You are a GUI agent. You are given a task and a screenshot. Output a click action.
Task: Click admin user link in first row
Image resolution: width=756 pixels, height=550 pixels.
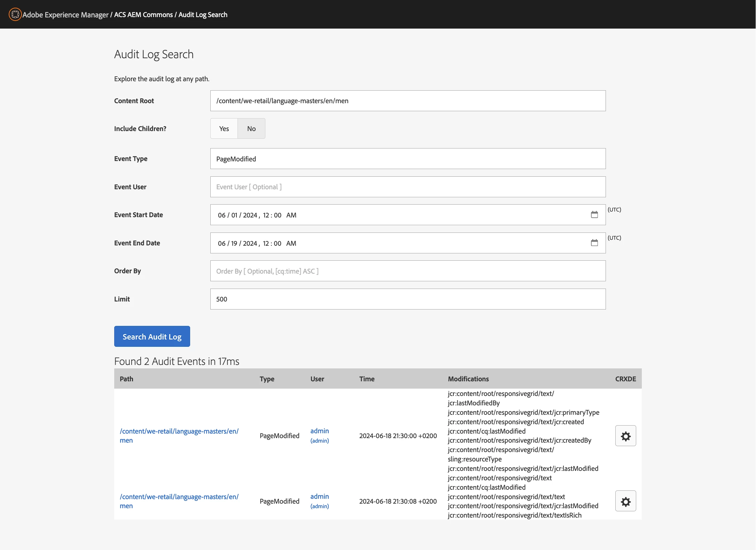coord(319,431)
